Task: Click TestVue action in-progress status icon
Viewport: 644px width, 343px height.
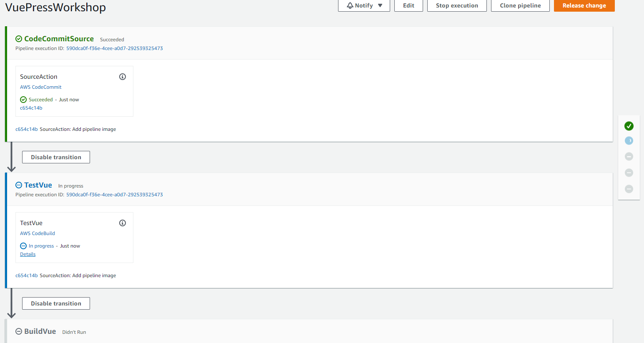Action: 23,246
